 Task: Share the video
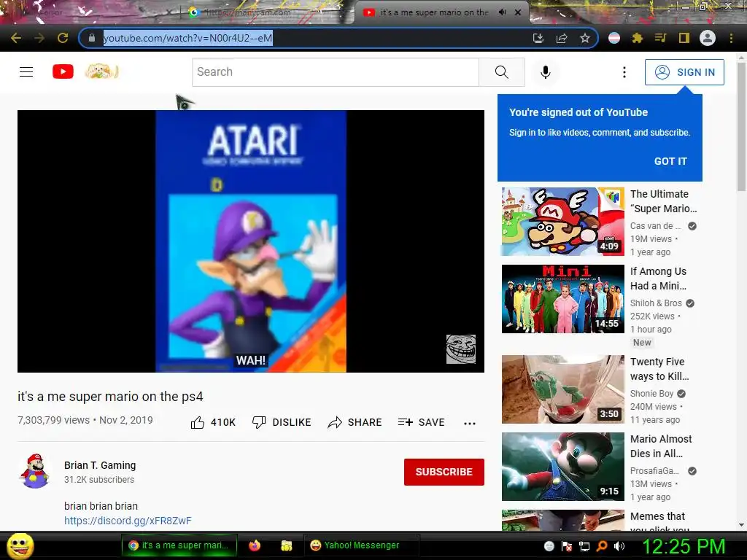355,422
